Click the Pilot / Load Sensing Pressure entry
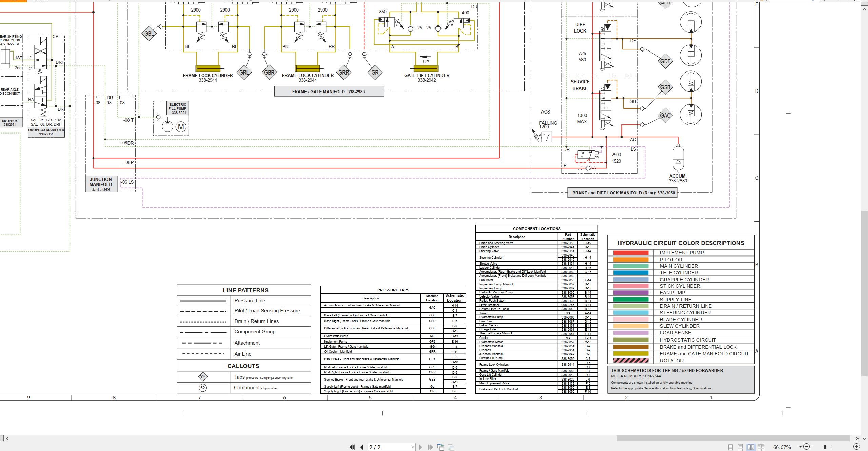The image size is (868, 451). pos(267,311)
